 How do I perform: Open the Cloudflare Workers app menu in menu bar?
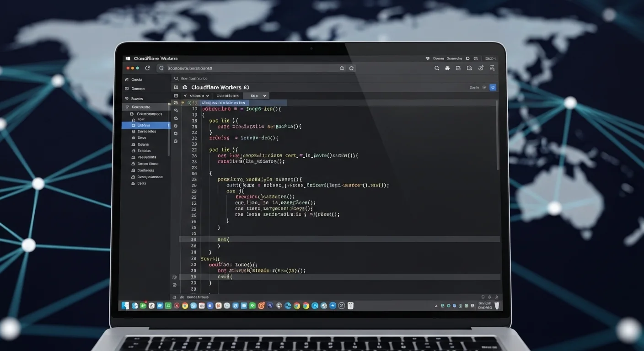[156, 58]
